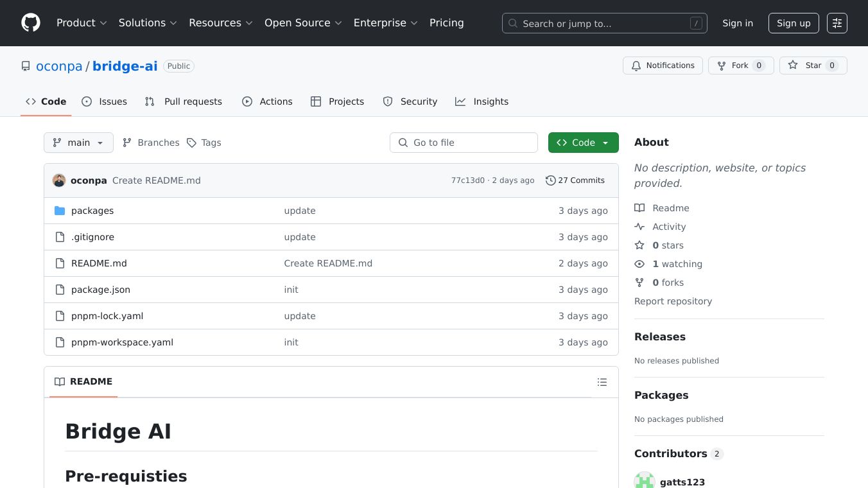
Task: Click the Go to file search field
Action: tap(464, 143)
